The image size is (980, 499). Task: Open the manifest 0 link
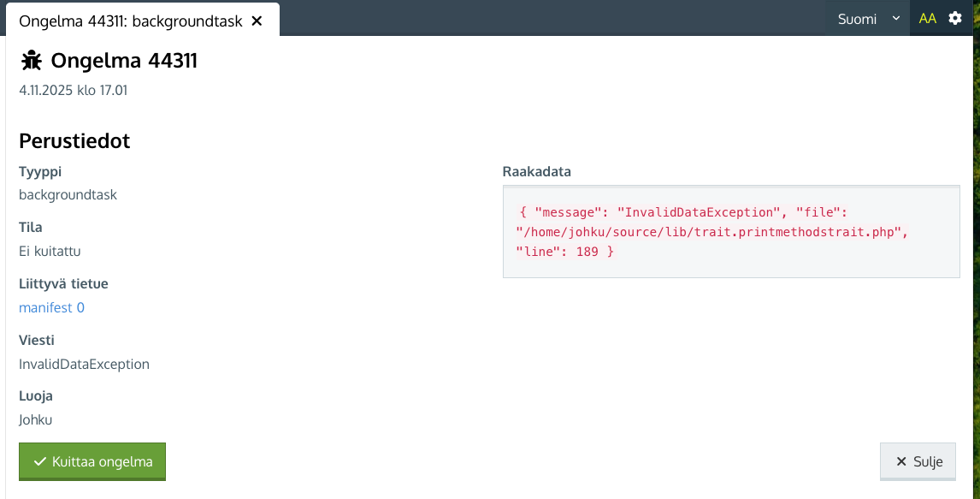(51, 307)
